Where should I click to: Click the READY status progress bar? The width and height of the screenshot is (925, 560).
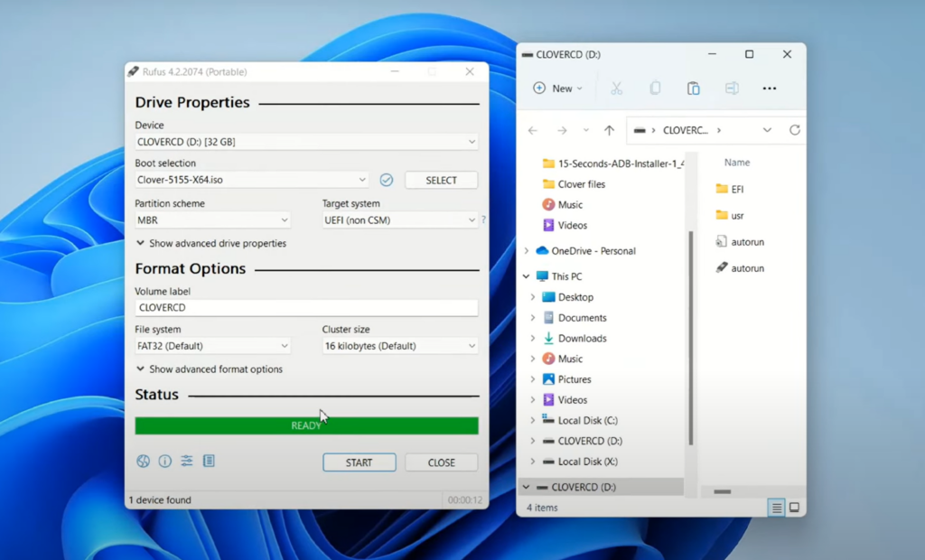(x=306, y=425)
